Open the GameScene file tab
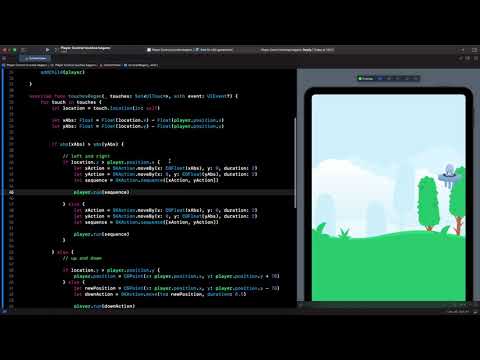This screenshot has width=480, height=360. [35, 58]
